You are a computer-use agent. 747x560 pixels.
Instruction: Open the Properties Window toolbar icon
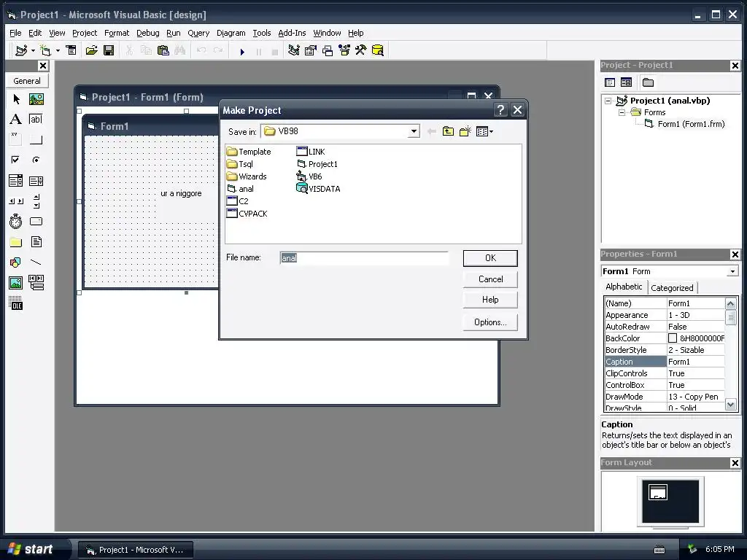(311, 50)
